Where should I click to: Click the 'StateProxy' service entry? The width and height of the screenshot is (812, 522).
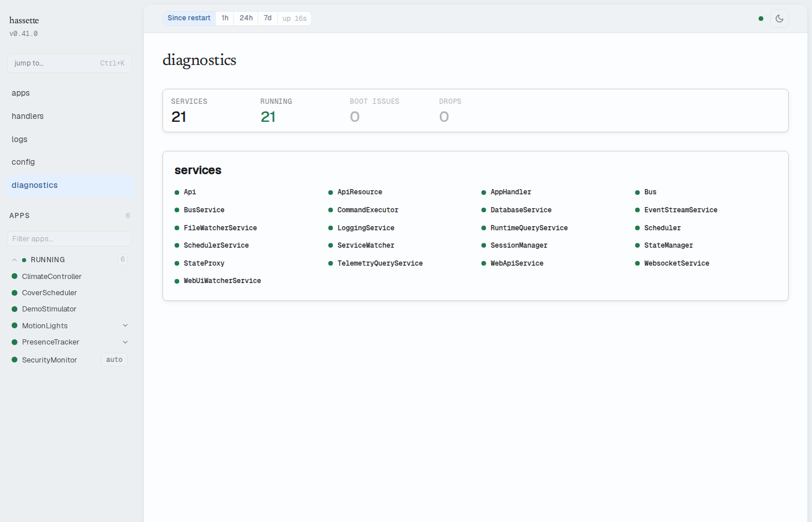(204, 263)
